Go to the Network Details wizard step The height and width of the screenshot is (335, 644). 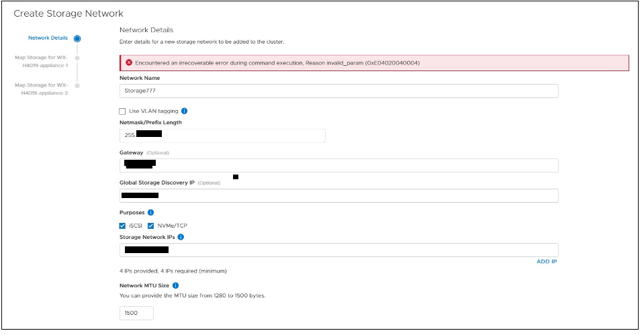[x=48, y=38]
